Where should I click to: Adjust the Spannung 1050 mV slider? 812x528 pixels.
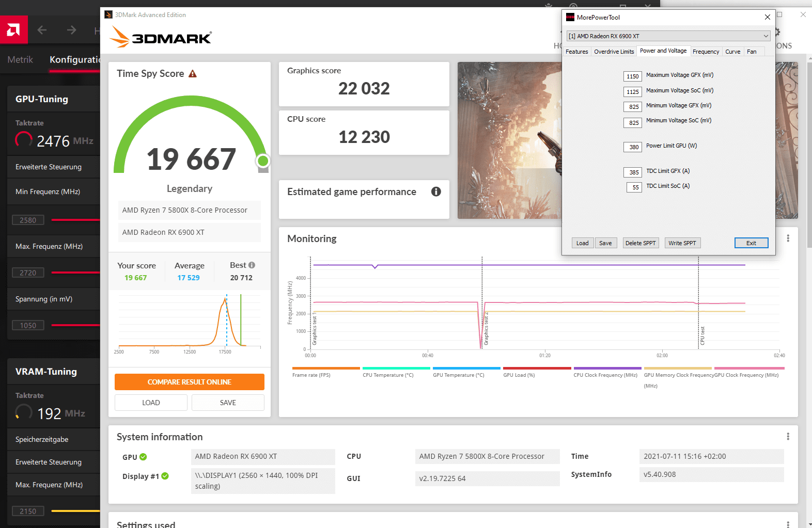click(x=75, y=325)
